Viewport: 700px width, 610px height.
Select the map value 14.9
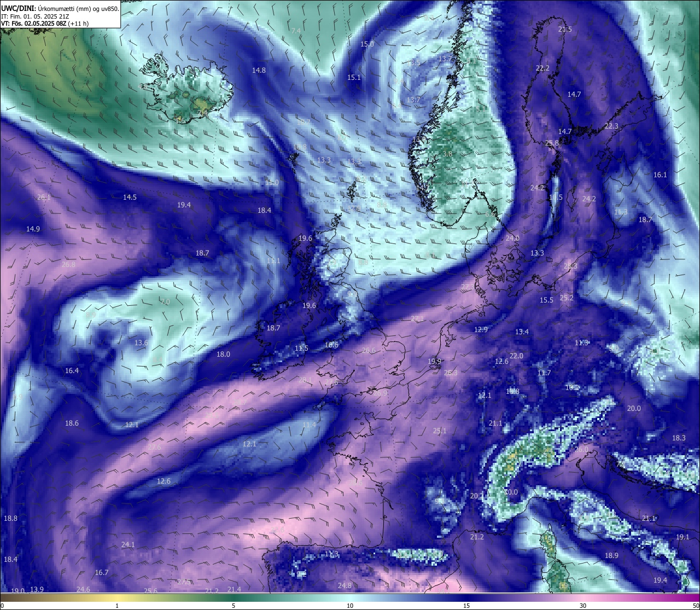coord(33,229)
